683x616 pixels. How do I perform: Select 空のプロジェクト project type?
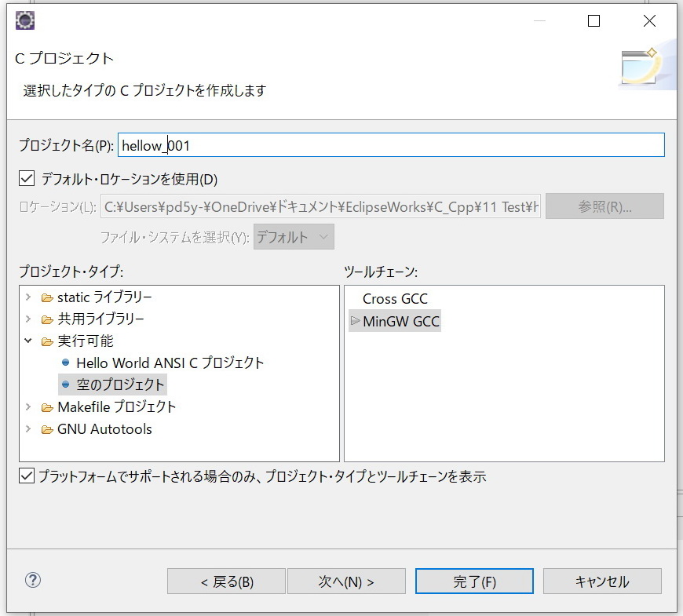tap(120, 385)
